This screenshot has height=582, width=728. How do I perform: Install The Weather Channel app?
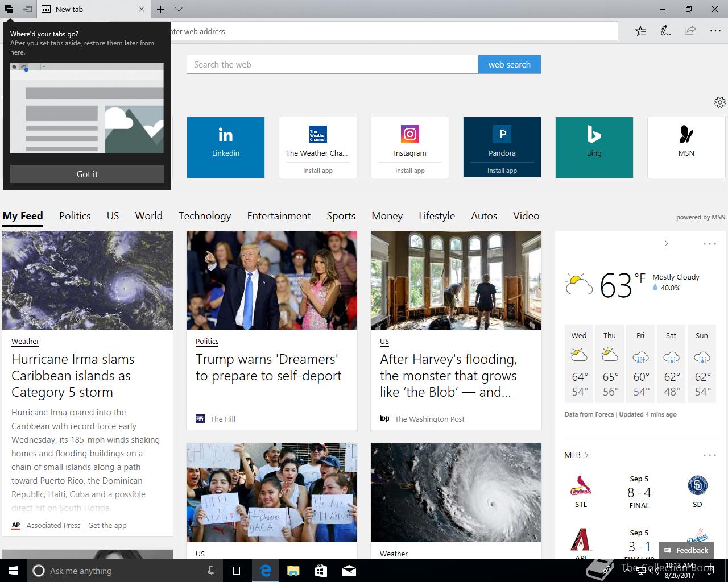[317, 171]
